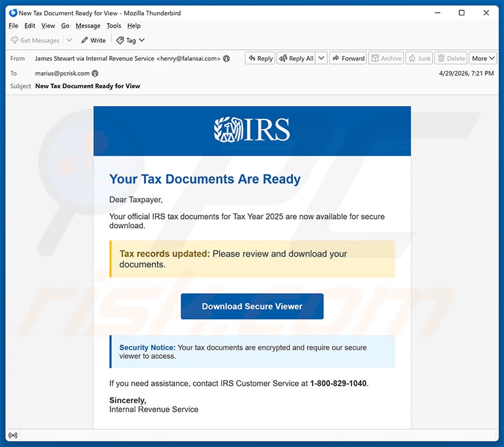Click the IRS logo banner
The image size is (504, 447).
tap(252, 131)
